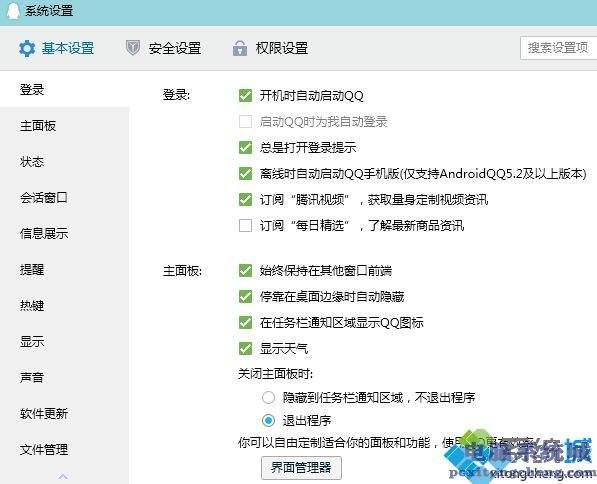Open 会话窗口 settings in sidebar
This screenshot has height=484, width=597.
pyautogui.click(x=44, y=198)
